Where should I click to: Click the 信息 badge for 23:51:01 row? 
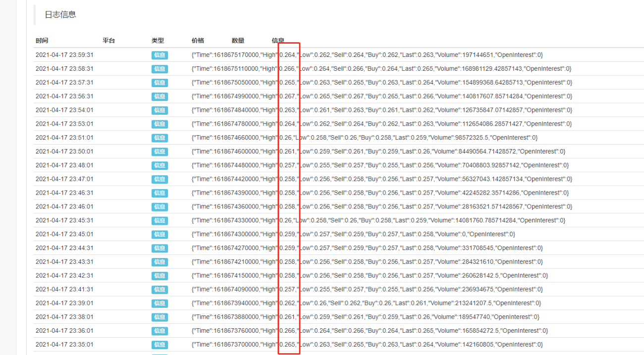tap(160, 138)
